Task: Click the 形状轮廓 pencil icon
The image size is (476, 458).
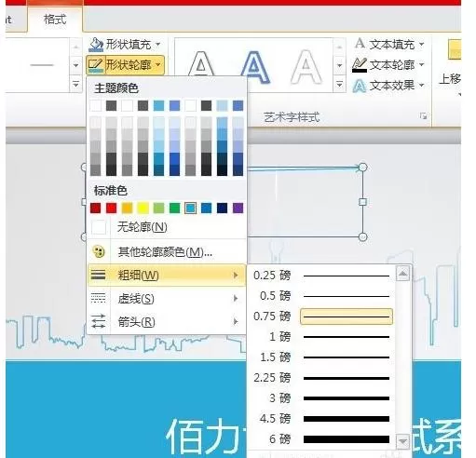Action: (95, 65)
